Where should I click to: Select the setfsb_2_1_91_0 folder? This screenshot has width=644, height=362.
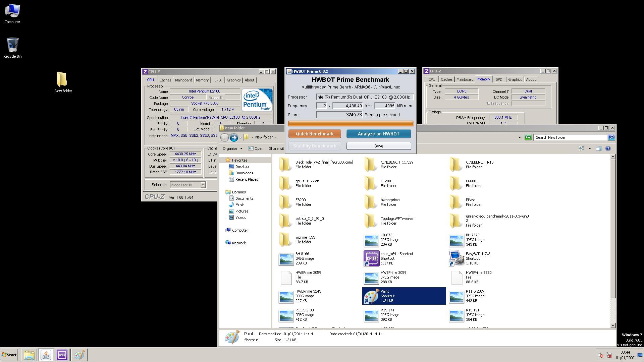tap(302, 221)
